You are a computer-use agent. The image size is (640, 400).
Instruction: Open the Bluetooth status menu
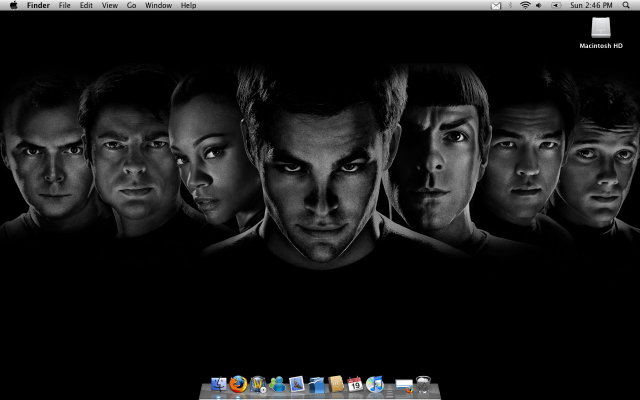[510, 5]
